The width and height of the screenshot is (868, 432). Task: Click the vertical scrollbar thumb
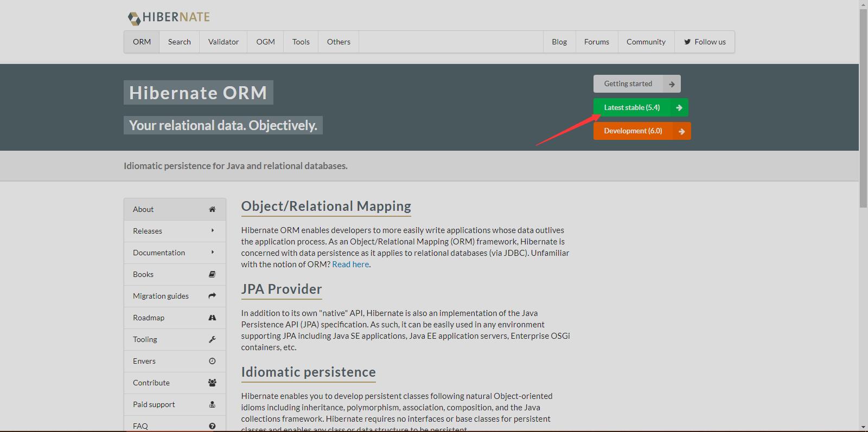(x=863, y=108)
